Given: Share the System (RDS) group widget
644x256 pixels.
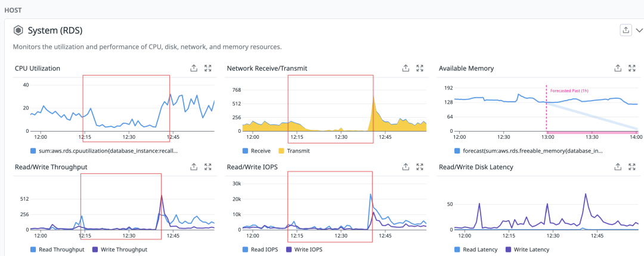Looking at the screenshot, I should click(626, 30).
